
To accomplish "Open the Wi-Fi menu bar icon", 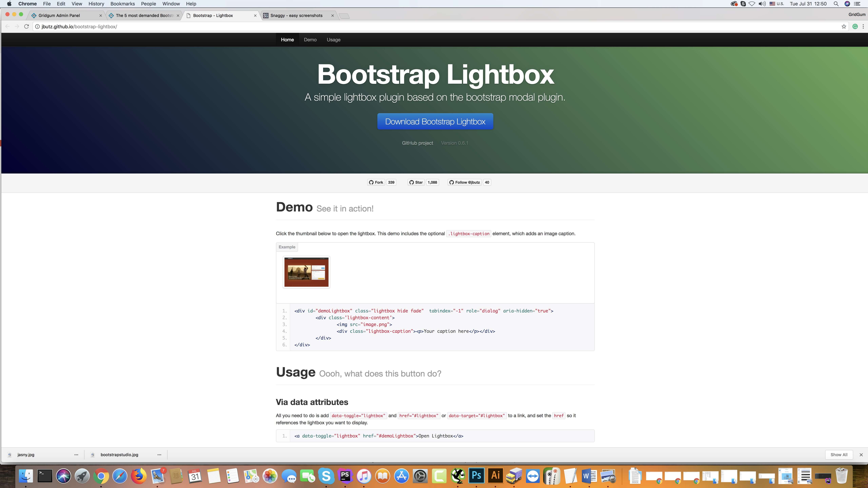I will (x=752, y=4).
